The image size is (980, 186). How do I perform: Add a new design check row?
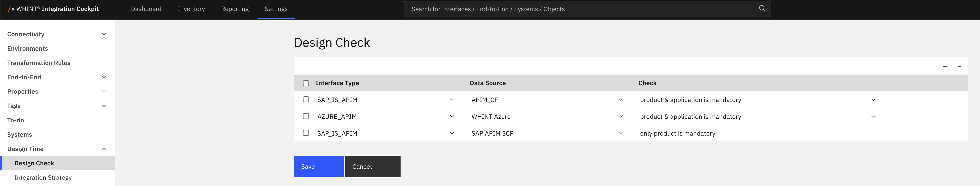(x=945, y=67)
